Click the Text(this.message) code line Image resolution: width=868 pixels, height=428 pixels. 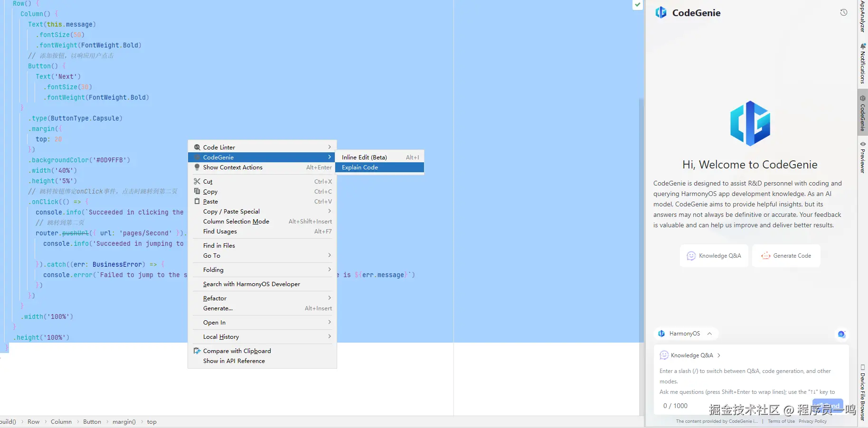point(62,25)
